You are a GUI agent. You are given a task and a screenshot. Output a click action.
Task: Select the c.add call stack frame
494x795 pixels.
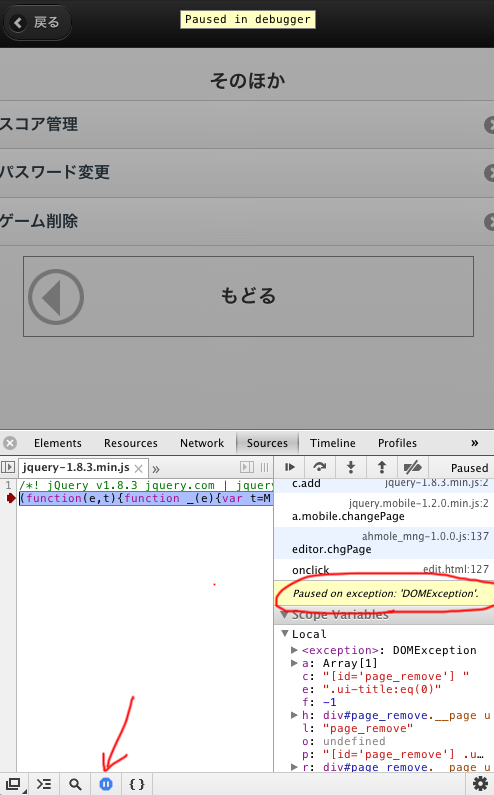384,484
